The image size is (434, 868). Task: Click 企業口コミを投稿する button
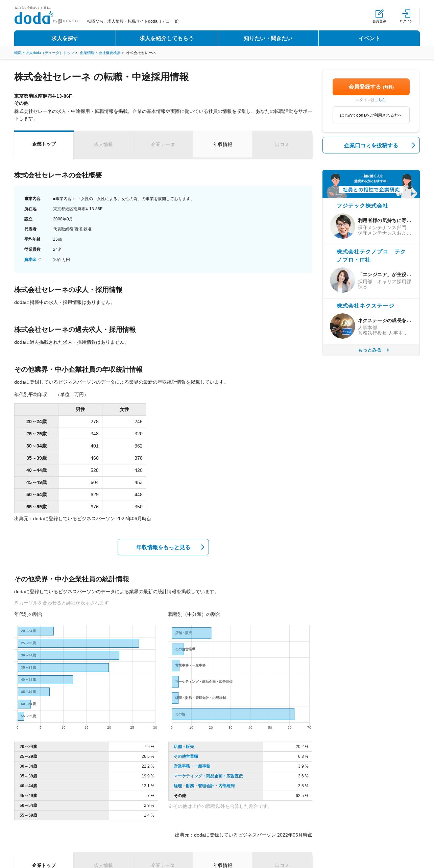[x=371, y=145]
